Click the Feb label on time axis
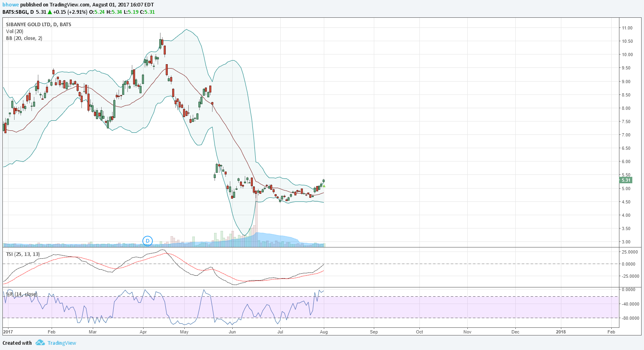 pyautogui.click(x=52, y=332)
